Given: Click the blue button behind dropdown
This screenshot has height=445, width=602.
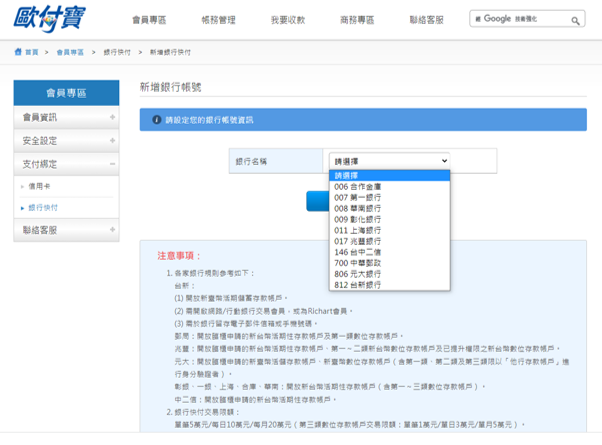Looking at the screenshot, I should (x=318, y=201).
